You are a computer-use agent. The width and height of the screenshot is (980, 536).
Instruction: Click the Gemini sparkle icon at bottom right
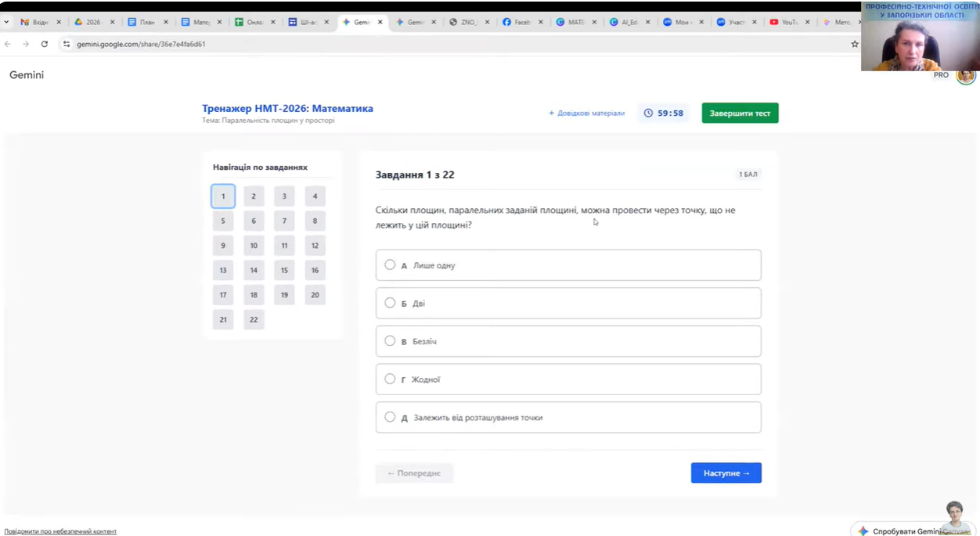[863, 531]
